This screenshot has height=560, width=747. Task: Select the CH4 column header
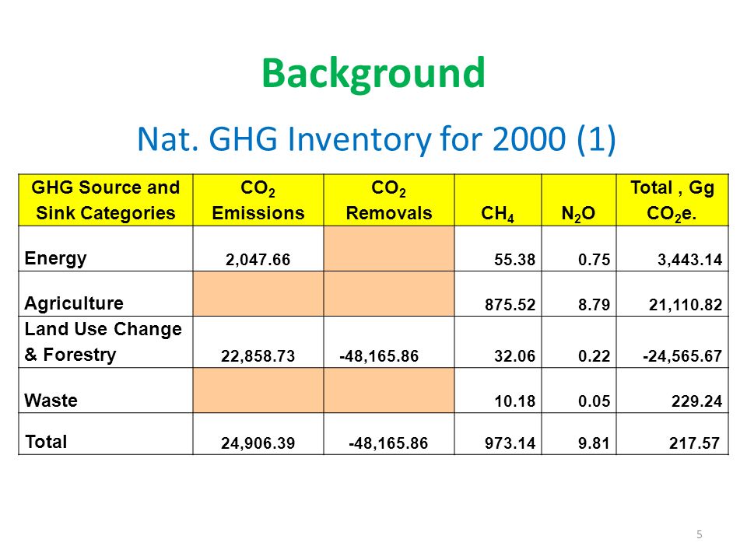[x=498, y=200]
